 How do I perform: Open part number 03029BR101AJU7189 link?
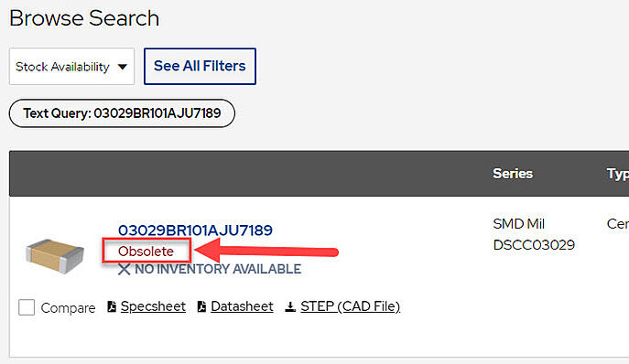tap(195, 230)
